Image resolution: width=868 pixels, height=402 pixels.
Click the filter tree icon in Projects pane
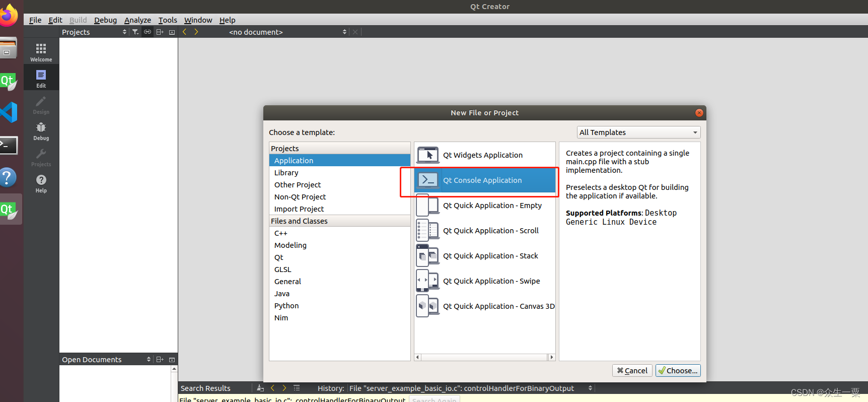tap(135, 32)
